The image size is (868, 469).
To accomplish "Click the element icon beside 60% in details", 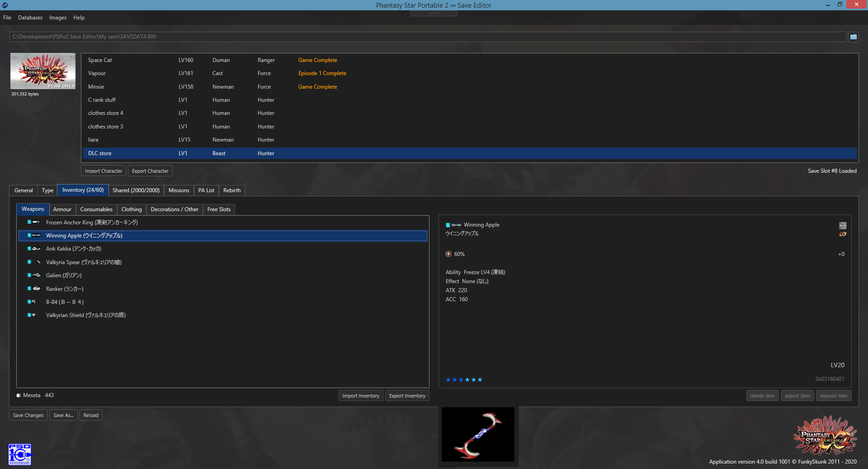I will pyautogui.click(x=448, y=254).
